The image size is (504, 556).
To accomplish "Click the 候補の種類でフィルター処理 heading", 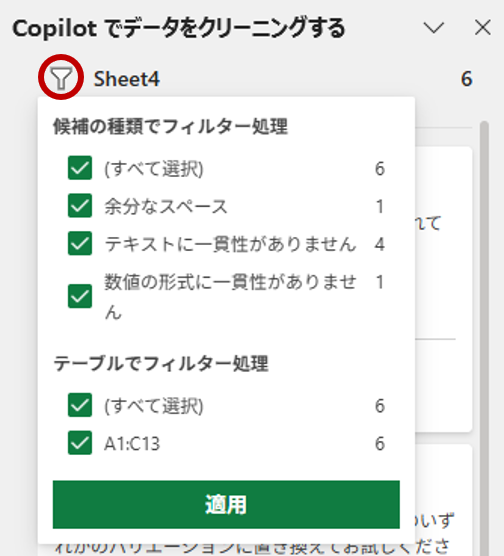I will [x=171, y=127].
